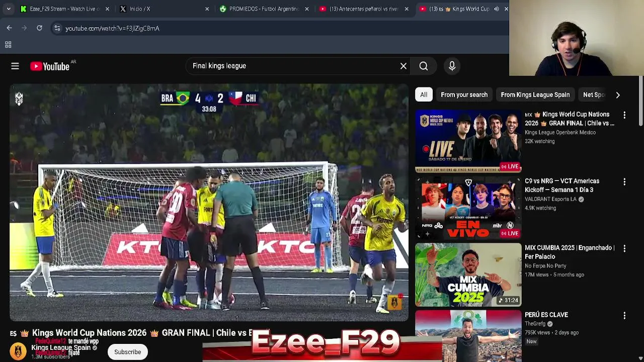Reload the page with the refresh icon
Viewport: 644px width, 362px height.
tap(39, 28)
